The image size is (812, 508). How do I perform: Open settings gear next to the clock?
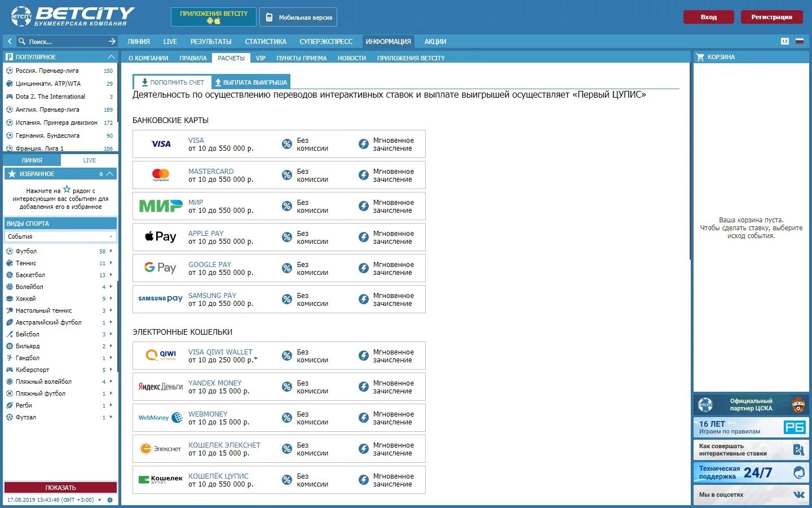point(110,500)
